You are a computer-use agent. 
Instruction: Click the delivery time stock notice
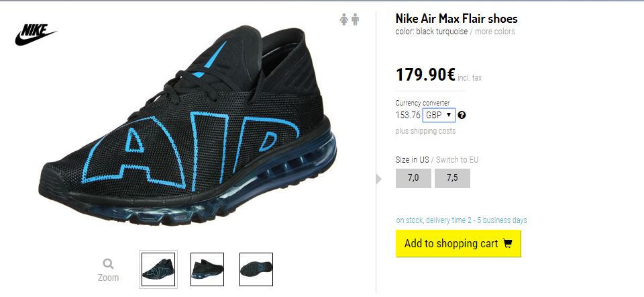click(462, 220)
